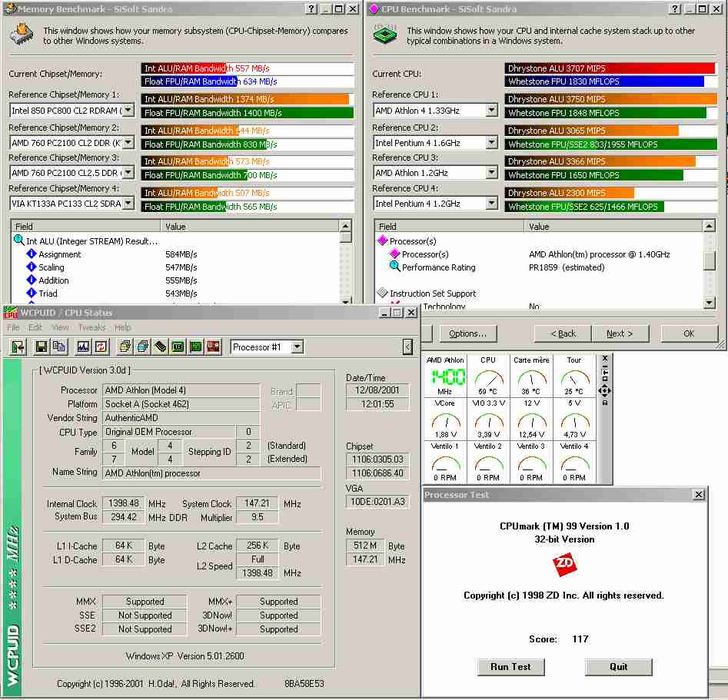
Task: Click the red ZD logo in Processor Test
Action: 564,565
